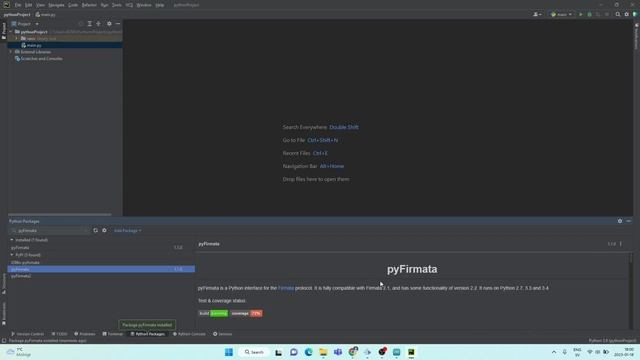Click the Windows Start button
The image size is (640, 360).
(x=229, y=352)
